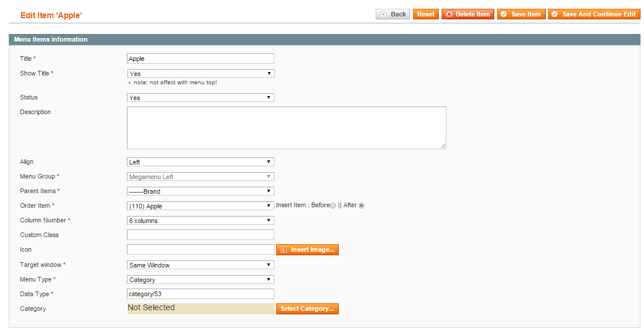The height and width of the screenshot is (336, 644).
Task: Open the Menu Group dropdown
Action: coord(201,177)
